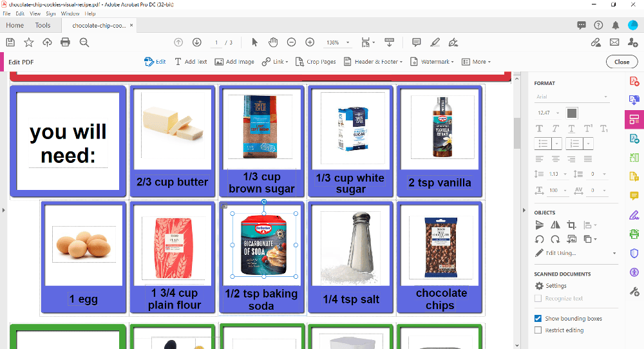Image resolution: width=644 pixels, height=349 pixels.
Task: Open the Edit menu in the menu bar
Action: (x=20, y=14)
